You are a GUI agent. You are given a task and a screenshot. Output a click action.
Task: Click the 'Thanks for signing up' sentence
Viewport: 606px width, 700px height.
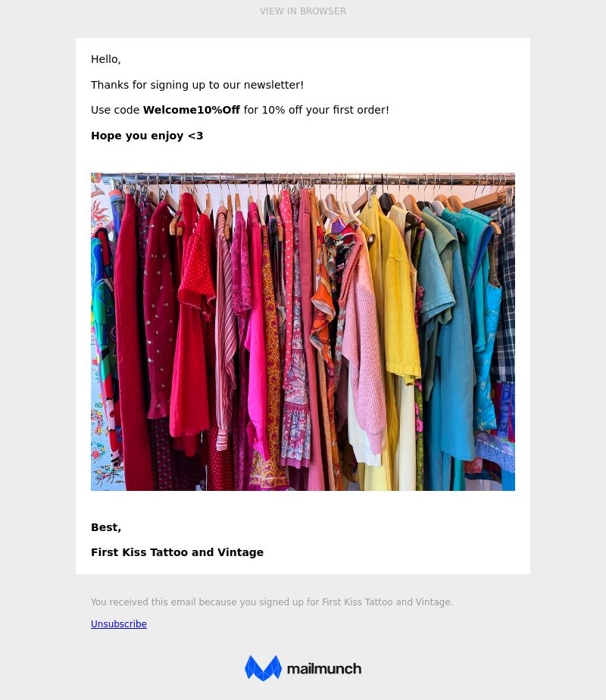pos(197,85)
